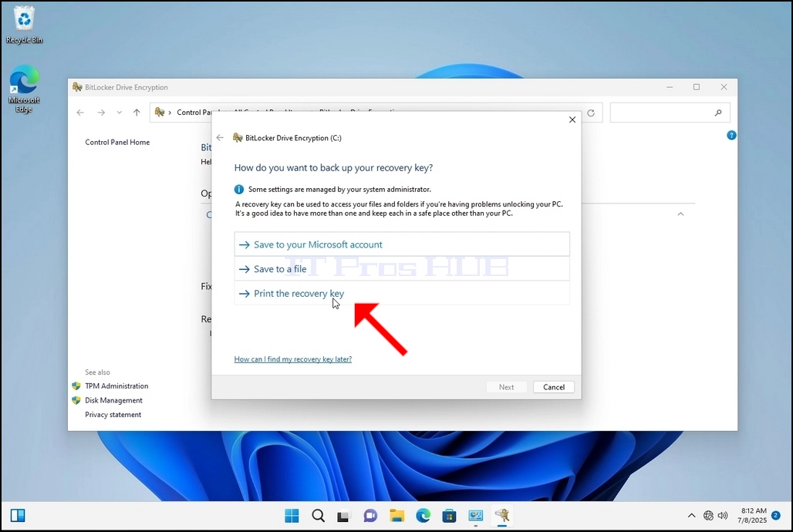Click the Next button in the dialog

click(506, 387)
